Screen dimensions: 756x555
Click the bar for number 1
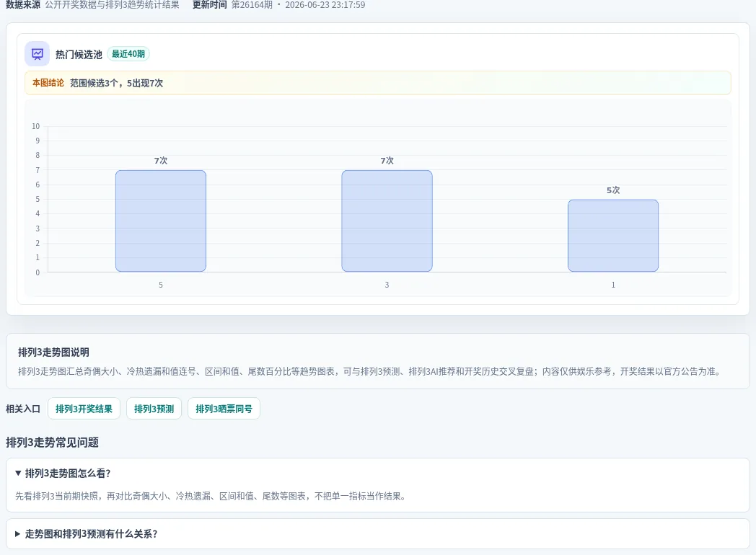612,236
